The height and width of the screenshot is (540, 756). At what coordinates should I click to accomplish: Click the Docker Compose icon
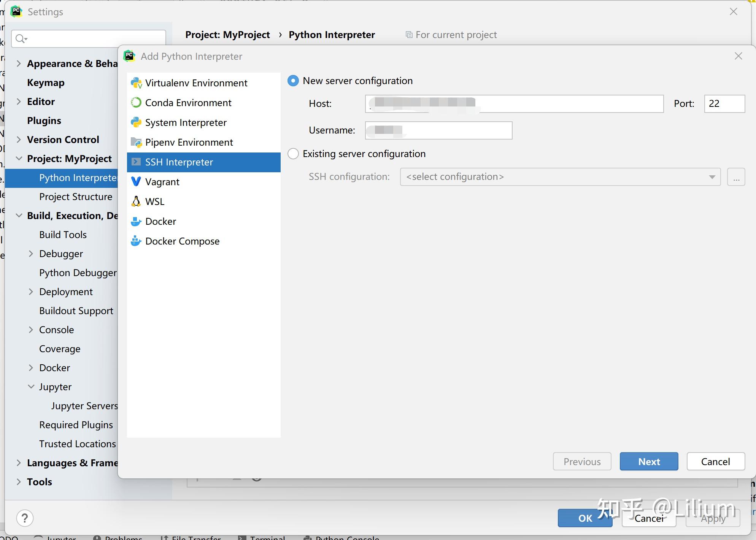pyautogui.click(x=136, y=241)
